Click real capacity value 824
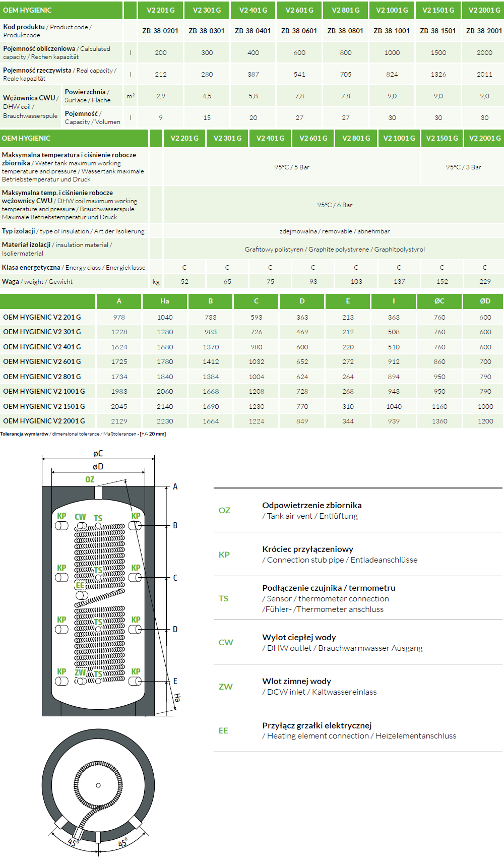504x862 pixels. [x=392, y=74]
